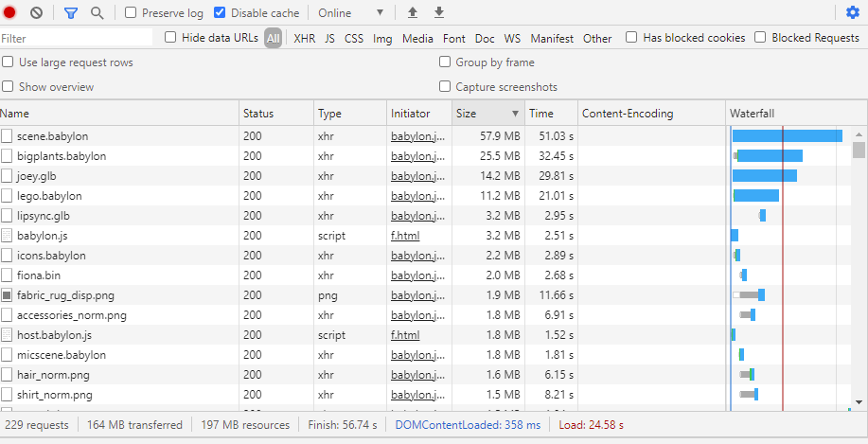Uncheck the Disable cache checkbox

point(220,13)
